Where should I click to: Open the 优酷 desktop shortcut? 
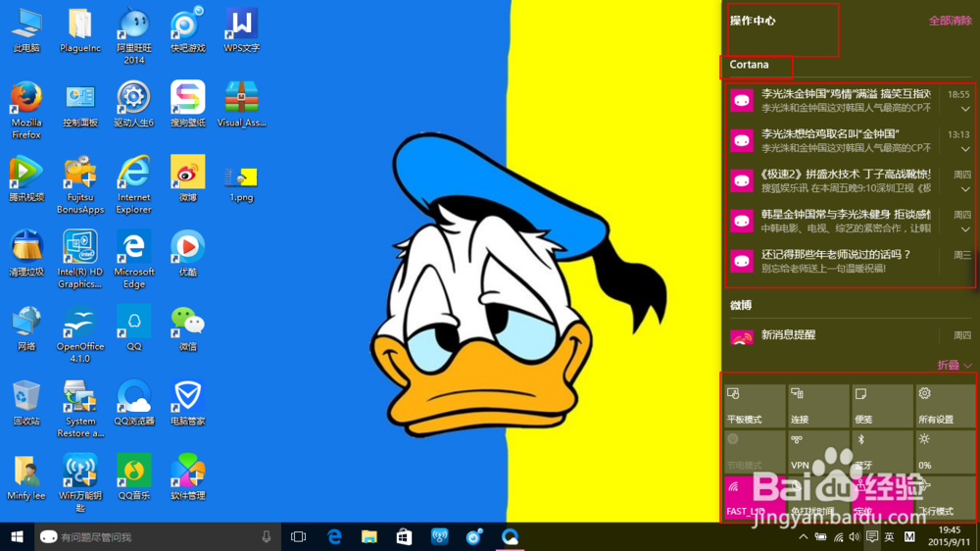point(187,253)
